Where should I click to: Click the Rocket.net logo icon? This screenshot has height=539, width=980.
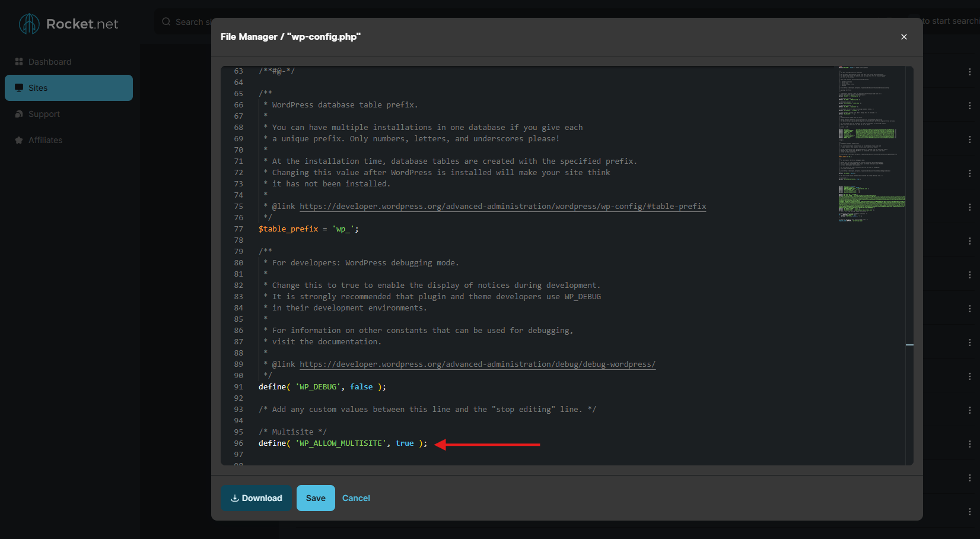(x=29, y=24)
